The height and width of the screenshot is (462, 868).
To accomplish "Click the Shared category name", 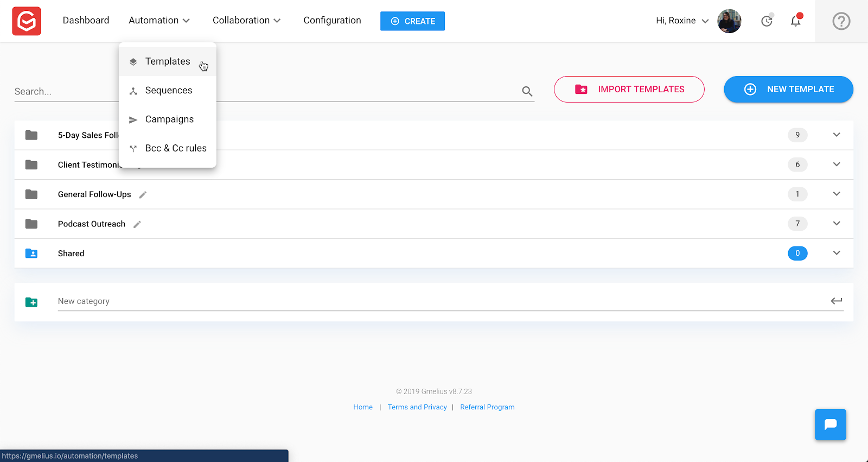I will click(x=71, y=254).
